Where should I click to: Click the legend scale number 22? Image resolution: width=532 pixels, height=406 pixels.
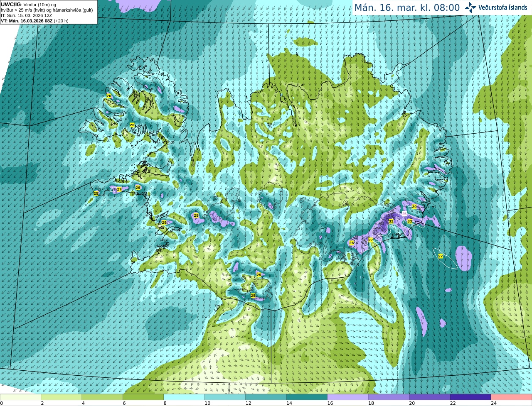point(453,403)
